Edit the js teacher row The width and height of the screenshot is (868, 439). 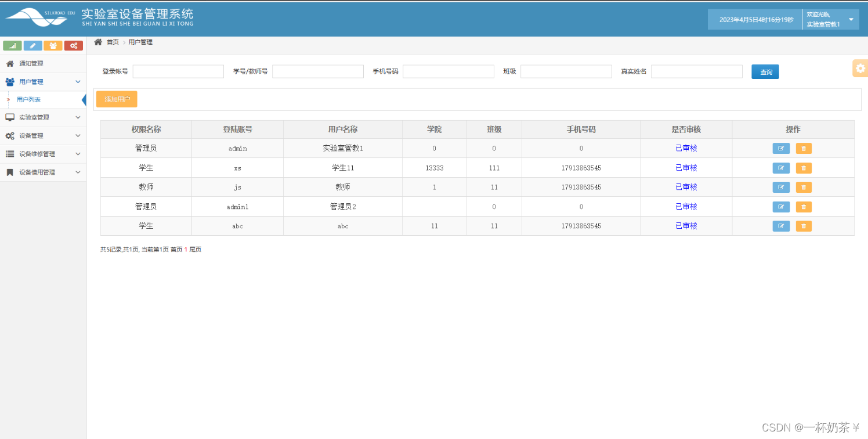[781, 187]
